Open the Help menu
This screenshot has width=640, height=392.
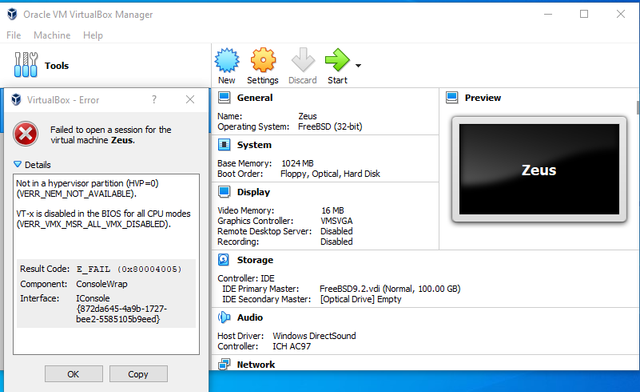click(93, 36)
